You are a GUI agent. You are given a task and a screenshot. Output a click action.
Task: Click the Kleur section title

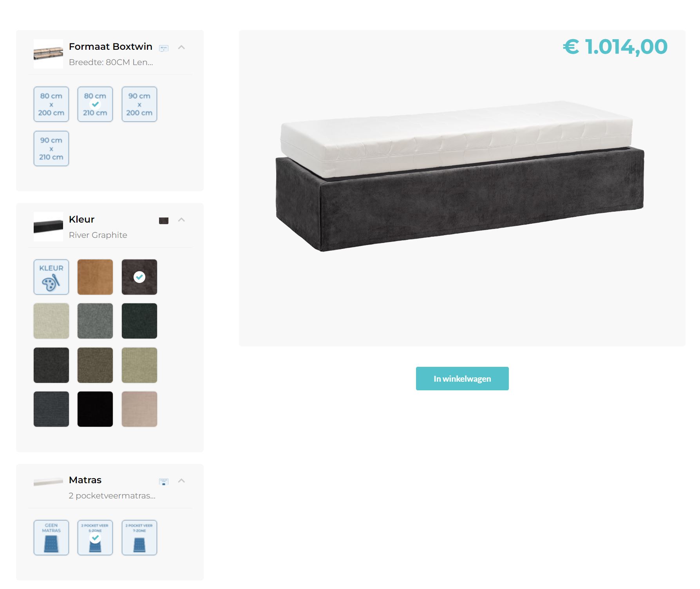(x=81, y=219)
